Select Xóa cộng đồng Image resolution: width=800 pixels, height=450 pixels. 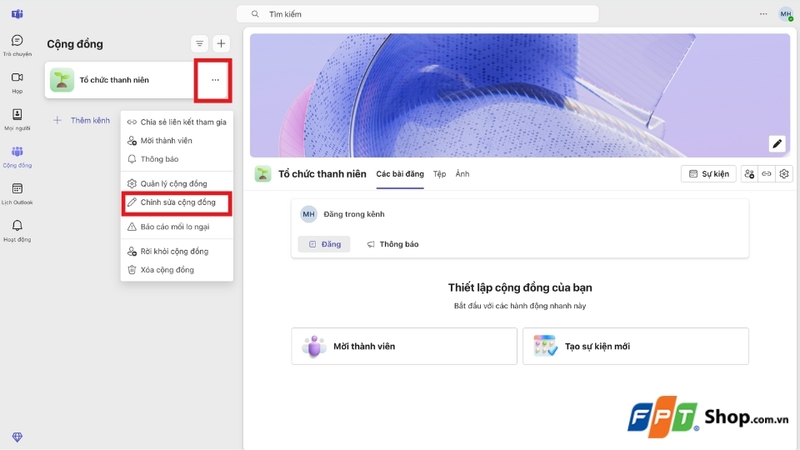pos(177,269)
